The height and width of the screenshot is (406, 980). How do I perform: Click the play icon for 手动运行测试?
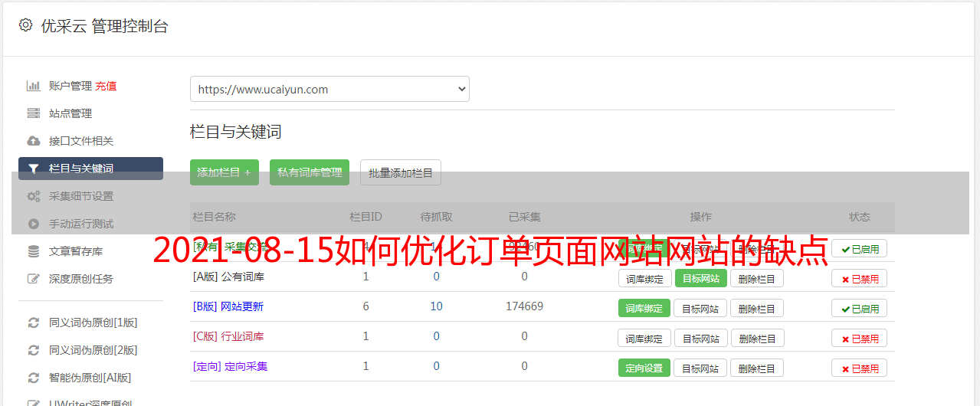coord(34,224)
